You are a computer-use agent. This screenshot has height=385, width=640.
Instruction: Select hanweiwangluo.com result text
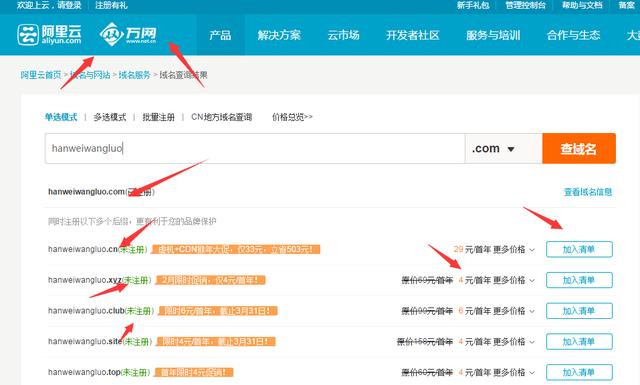coord(101,191)
